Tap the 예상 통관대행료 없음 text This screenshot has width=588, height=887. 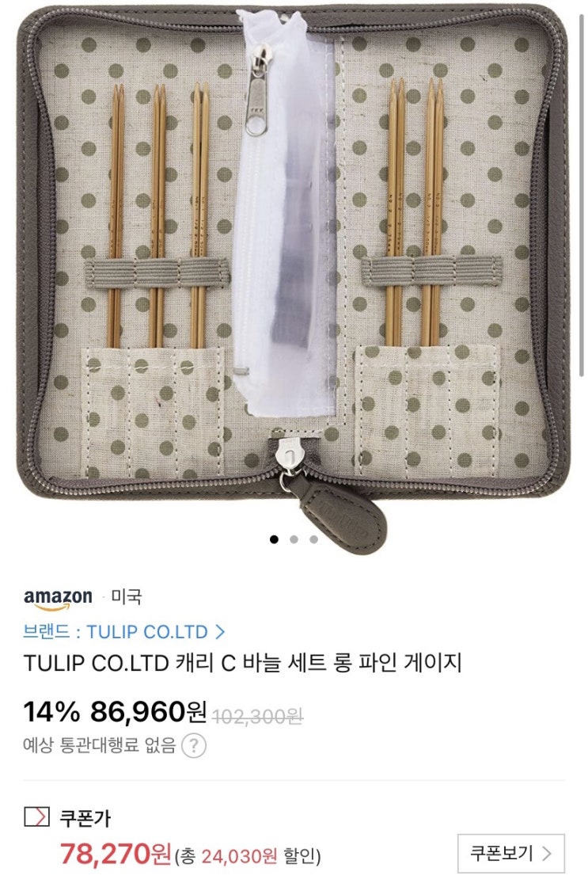tap(100, 745)
